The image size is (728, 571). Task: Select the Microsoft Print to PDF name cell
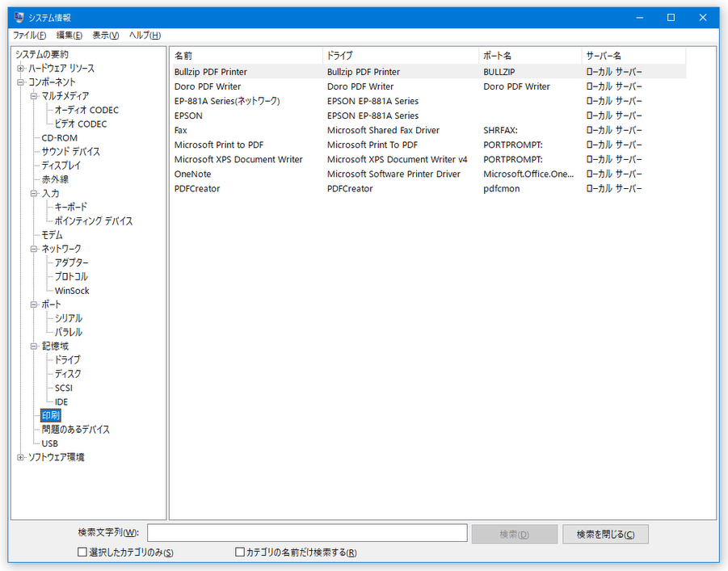point(219,145)
